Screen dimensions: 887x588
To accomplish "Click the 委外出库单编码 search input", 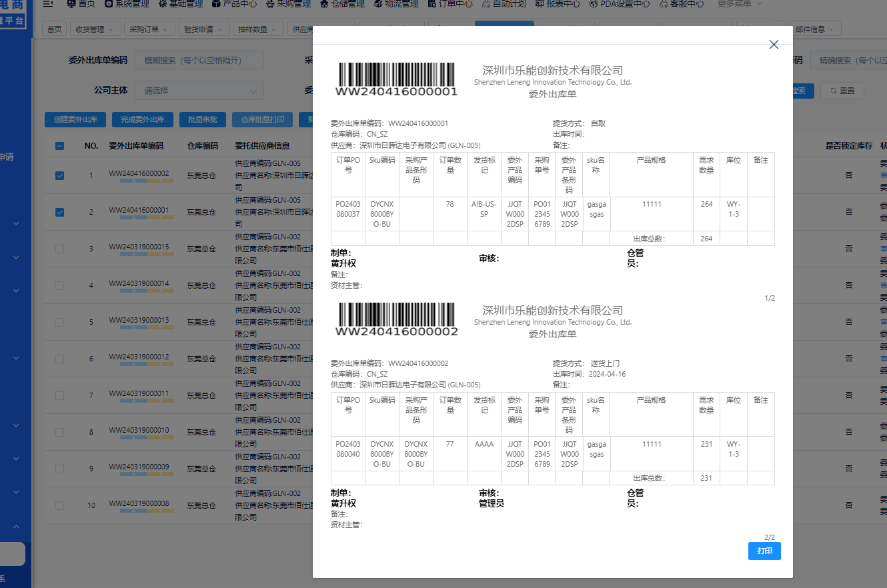I will [x=199, y=60].
